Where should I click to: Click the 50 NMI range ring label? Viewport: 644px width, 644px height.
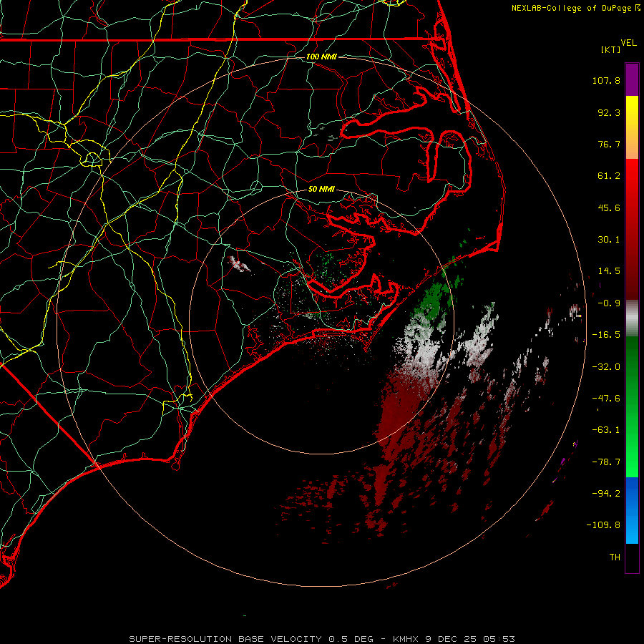(x=321, y=189)
